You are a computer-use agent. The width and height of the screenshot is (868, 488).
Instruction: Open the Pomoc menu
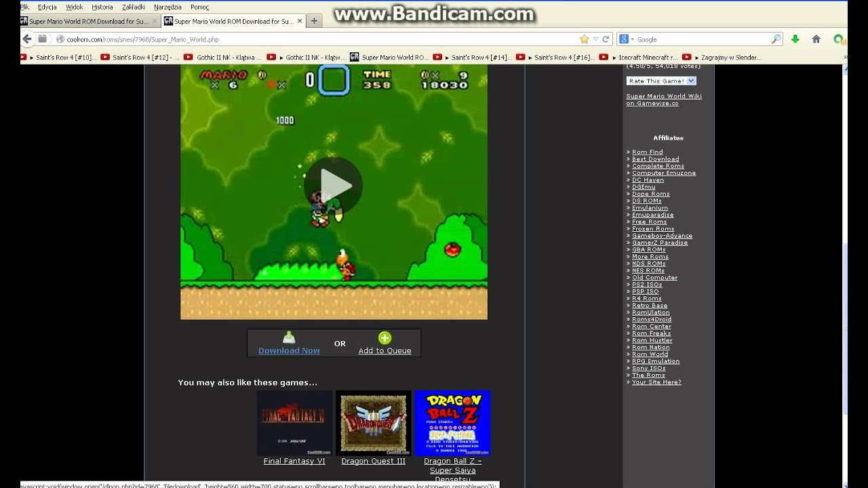[x=199, y=7]
